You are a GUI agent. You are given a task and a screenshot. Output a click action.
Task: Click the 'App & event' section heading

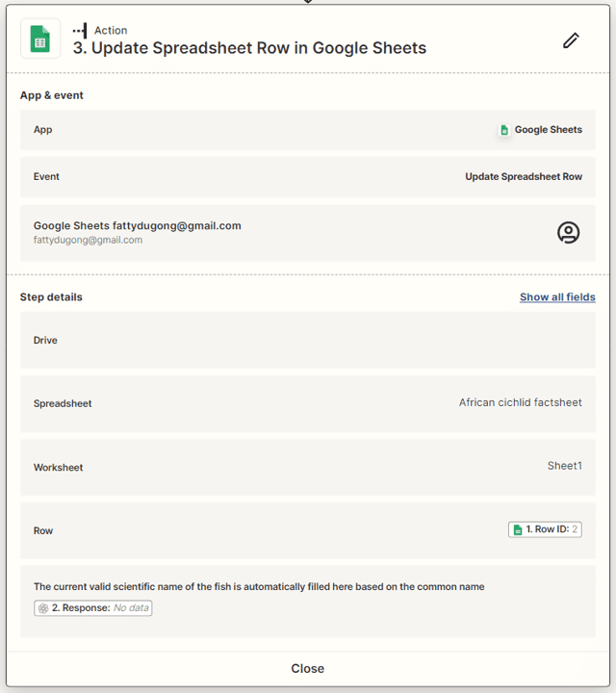click(52, 95)
